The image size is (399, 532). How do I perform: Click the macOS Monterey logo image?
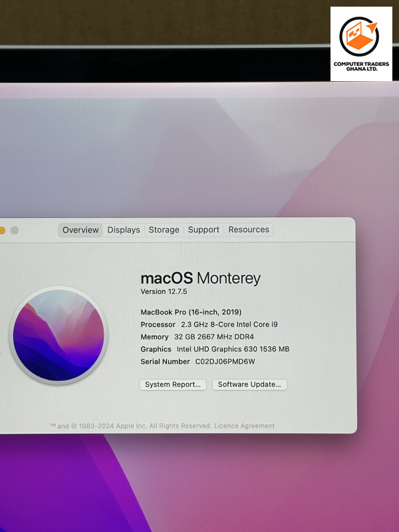59,335
